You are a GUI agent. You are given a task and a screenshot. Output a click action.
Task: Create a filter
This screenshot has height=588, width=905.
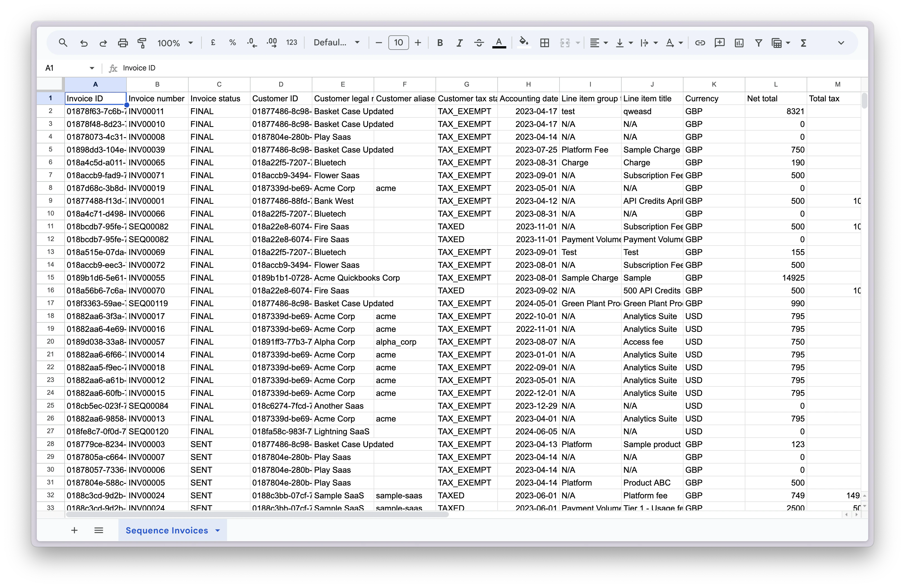758,43
